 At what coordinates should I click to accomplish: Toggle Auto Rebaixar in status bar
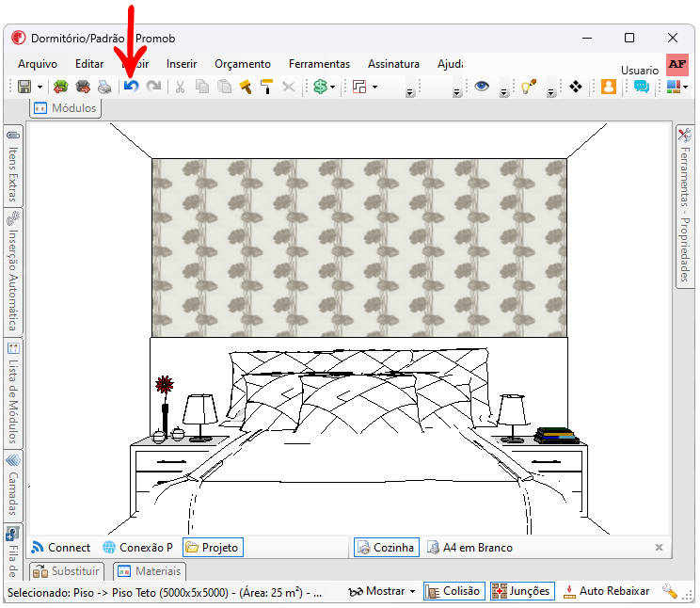[607, 591]
